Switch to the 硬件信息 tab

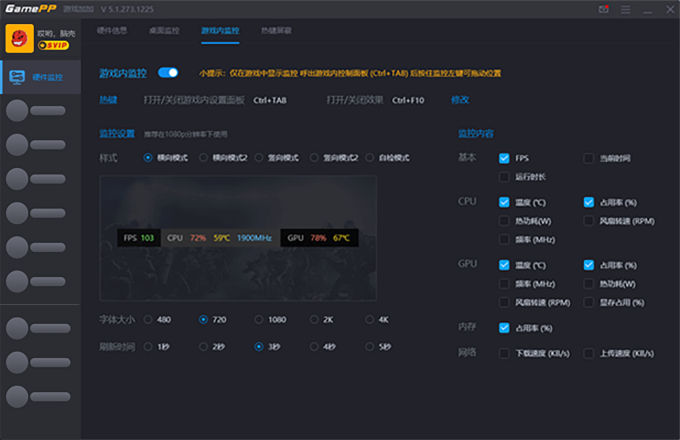pyautogui.click(x=112, y=30)
